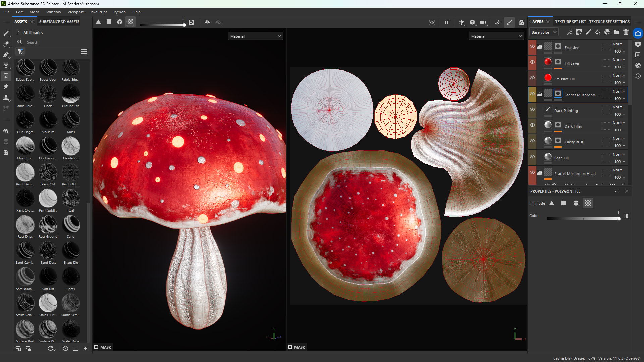The image size is (644, 362).
Task: Switch to the Clone stamp tool
Action: [x=6, y=98]
